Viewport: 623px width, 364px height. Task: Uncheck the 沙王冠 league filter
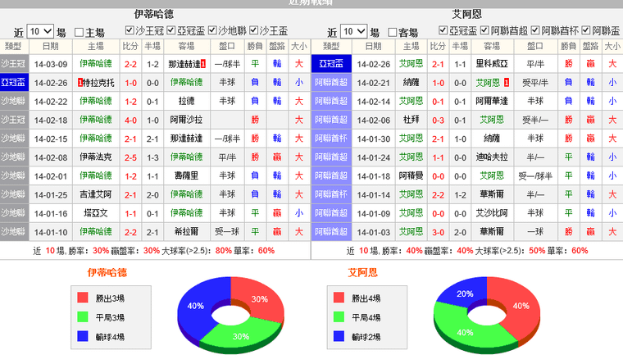[130, 30]
